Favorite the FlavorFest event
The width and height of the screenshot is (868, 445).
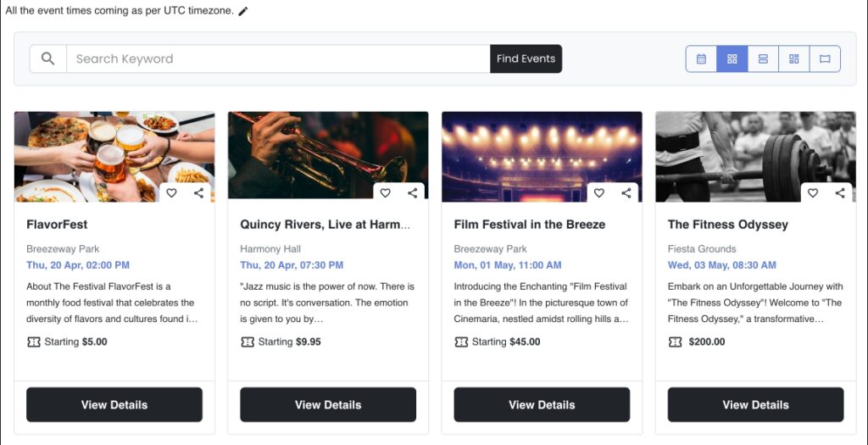coord(171,193)
